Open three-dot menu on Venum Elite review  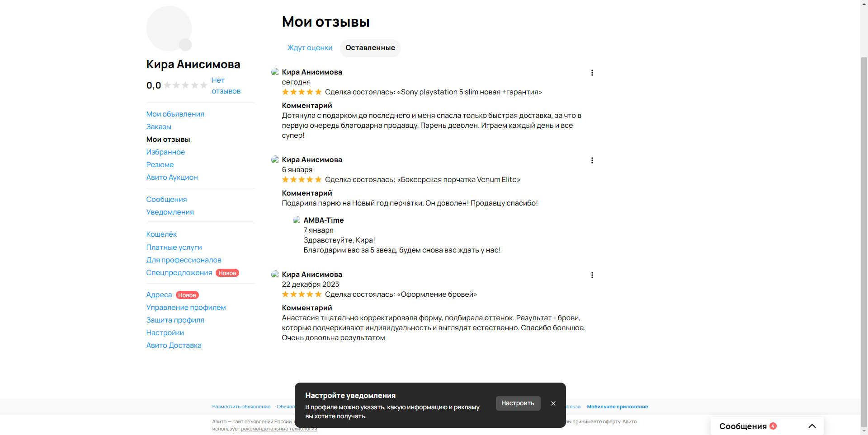tap(592, 160)
